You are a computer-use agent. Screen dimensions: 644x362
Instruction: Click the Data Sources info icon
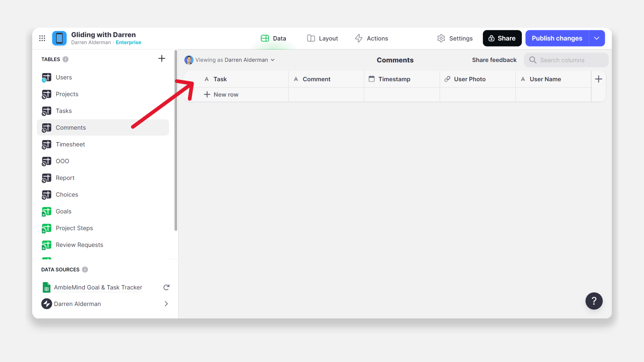(85, 269)
